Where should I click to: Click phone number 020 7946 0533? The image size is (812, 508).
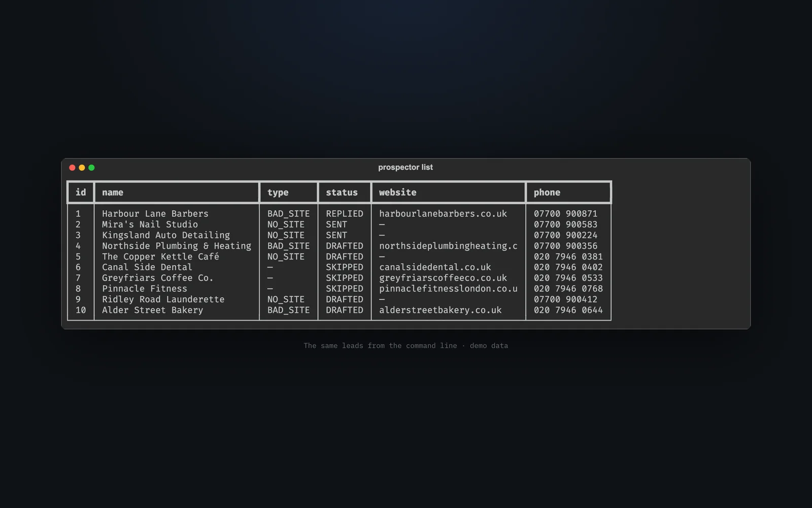tap(568, 278)
